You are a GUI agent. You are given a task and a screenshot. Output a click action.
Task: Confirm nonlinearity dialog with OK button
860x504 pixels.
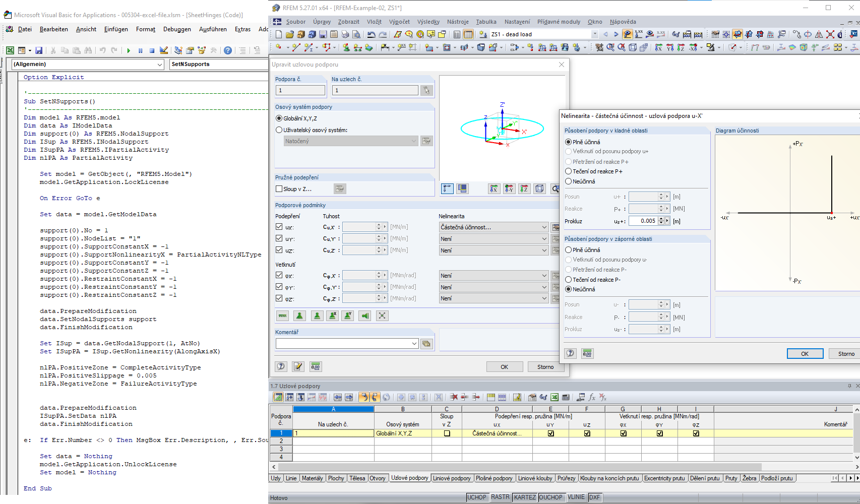[805, 354]
